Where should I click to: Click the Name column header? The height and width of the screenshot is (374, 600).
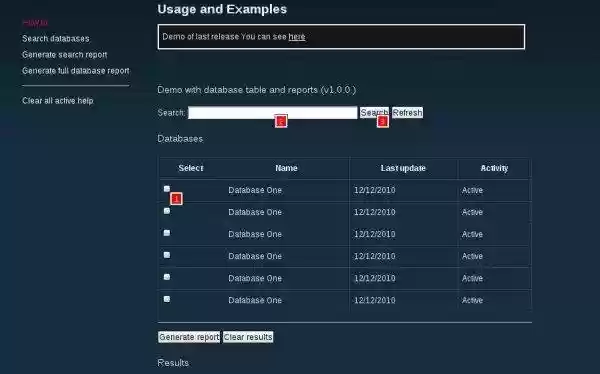coord(286,168)
